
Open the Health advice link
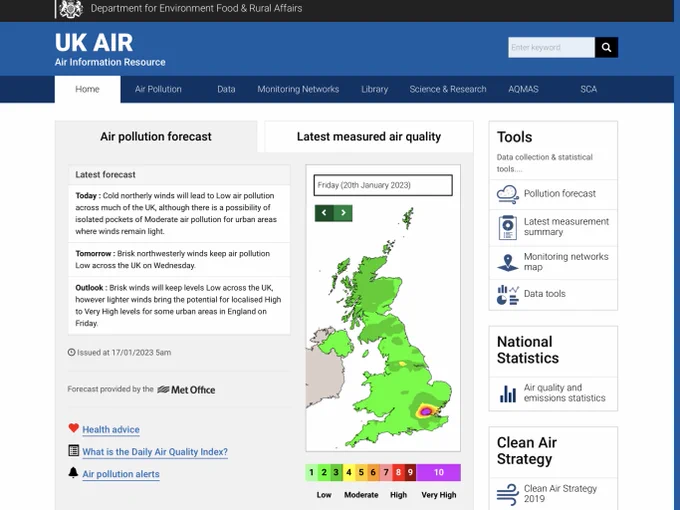pos(111,429)
